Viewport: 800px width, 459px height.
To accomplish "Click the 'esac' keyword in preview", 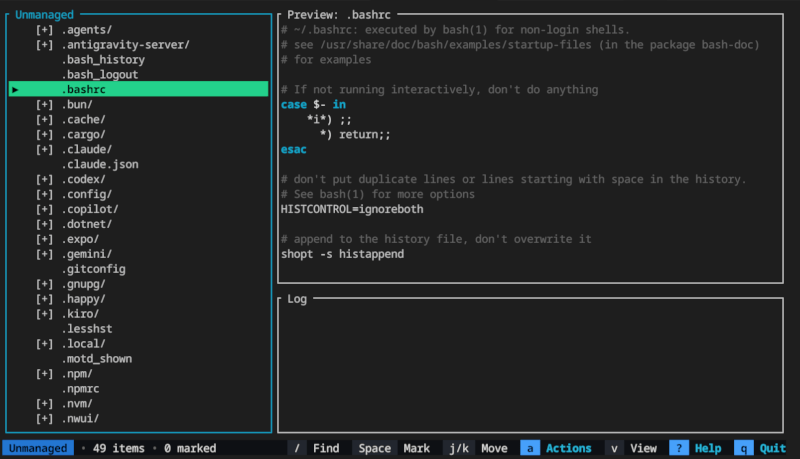I will [x=293, y=149].
